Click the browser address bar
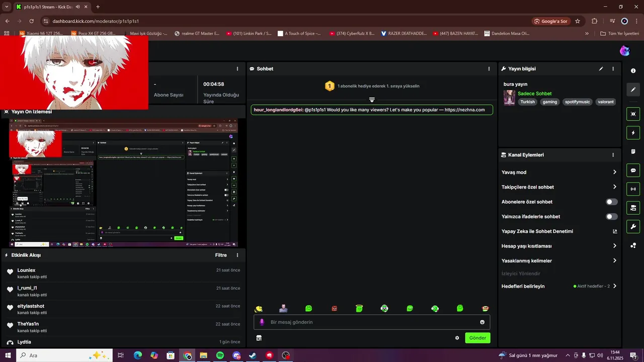This screenshot has width=644, height=362. (x=284, y=21)
